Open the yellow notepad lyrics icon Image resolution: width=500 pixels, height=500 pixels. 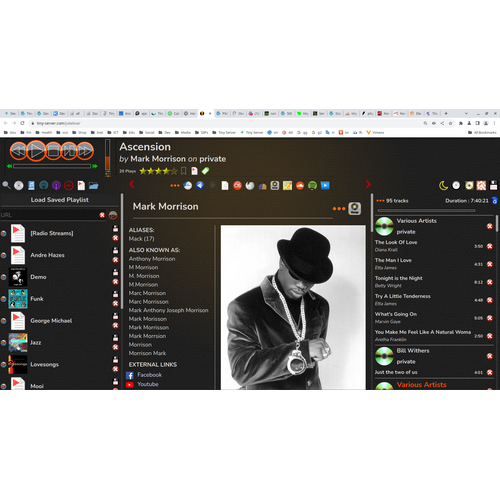pos(287,185)
